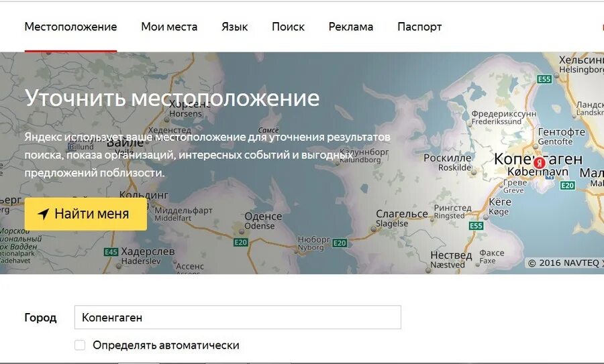Switch to the Мои места tab
The width and height of the screenshot is (604, 364).
coord(169,27)
